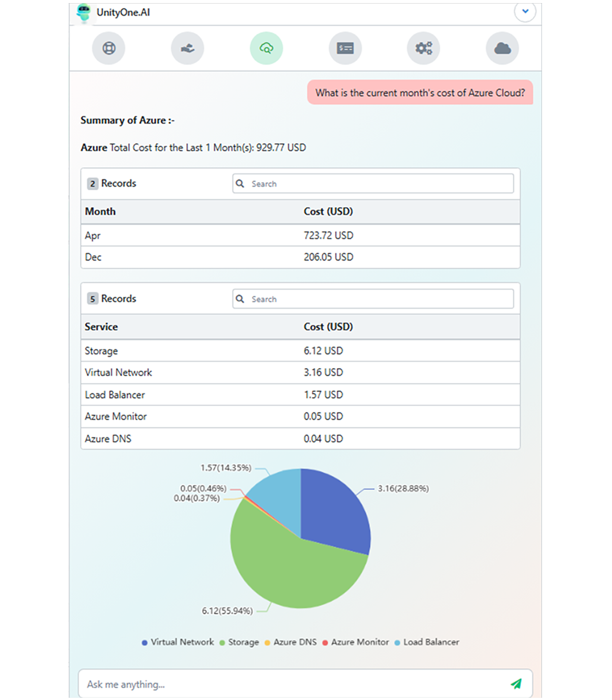This screenshot has width=612, height=700.
Task: Select the solid cloud icon
Action: pyautogui.click(x=502, y=48)
